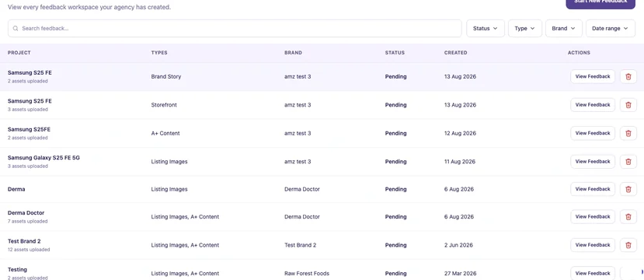Click the '7 assets uploaded' subtitle
The height and width of the screenshot is (280, 644).
tap(27, 221)
